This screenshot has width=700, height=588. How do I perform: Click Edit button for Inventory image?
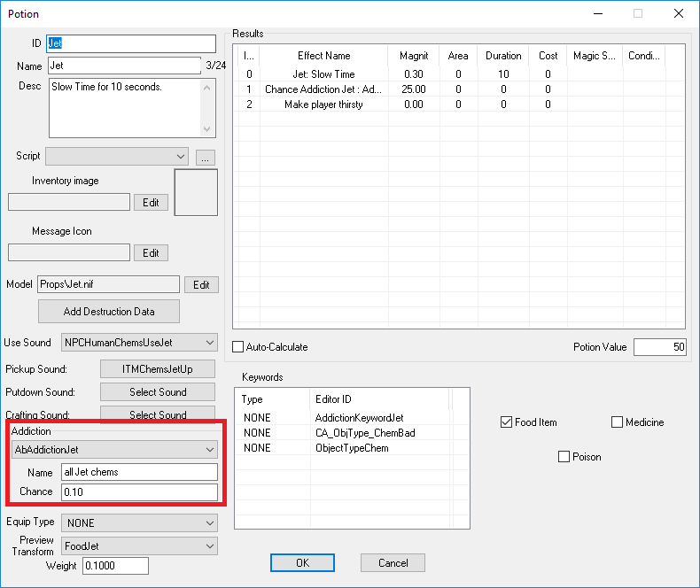(x=151, y=203)
